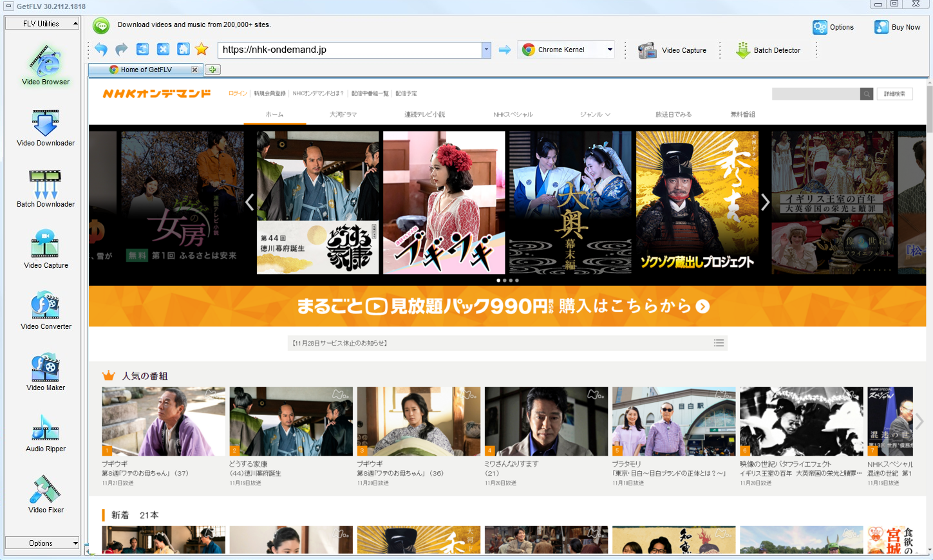
Task: Expand the ジャンル genre menu
Action: pyautogui.click(x=595, y=115)
